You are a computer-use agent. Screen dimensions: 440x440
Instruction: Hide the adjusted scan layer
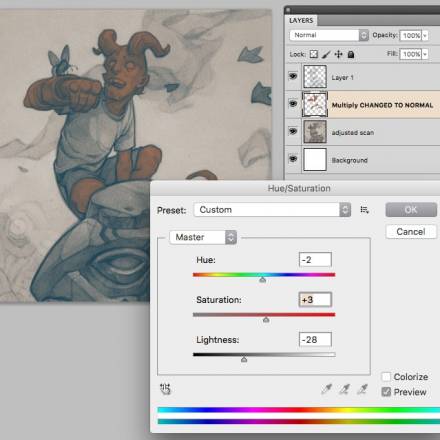tap(293, 132)
